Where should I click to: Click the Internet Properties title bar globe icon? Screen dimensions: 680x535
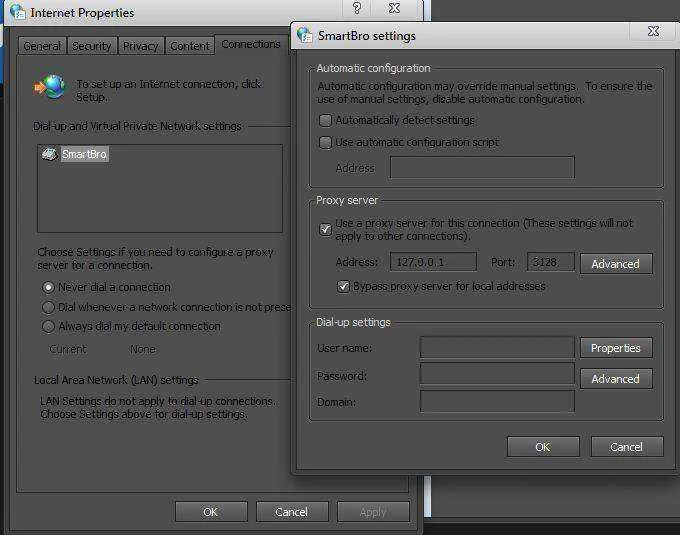18,12
